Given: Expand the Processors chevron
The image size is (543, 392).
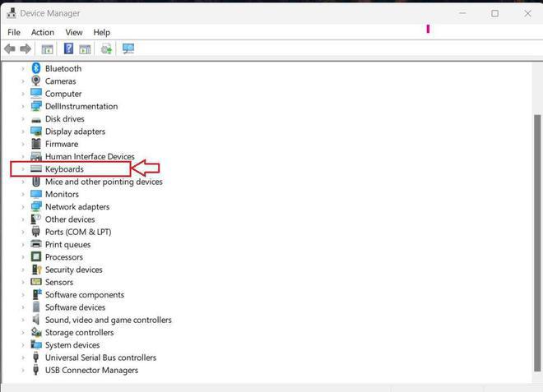Looking at the screenshot, I should (23, 257).
